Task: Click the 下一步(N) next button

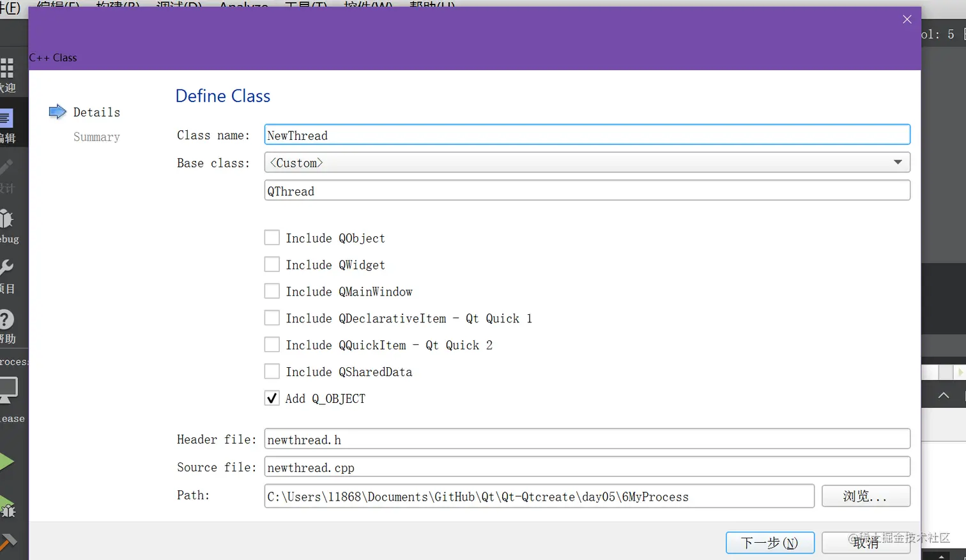Action: tap(770, 543)
